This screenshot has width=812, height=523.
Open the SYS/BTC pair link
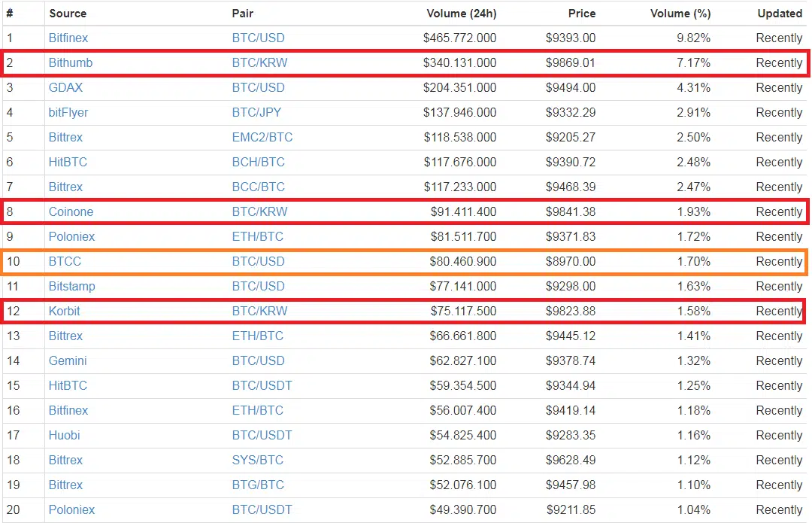[x=258, y=460]
